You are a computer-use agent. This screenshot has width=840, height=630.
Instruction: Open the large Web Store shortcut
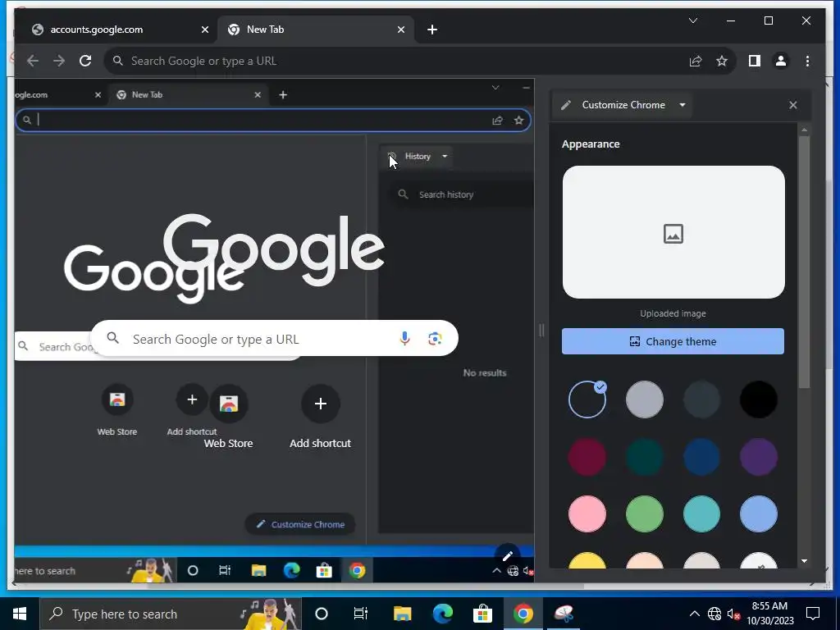(228, 418)
